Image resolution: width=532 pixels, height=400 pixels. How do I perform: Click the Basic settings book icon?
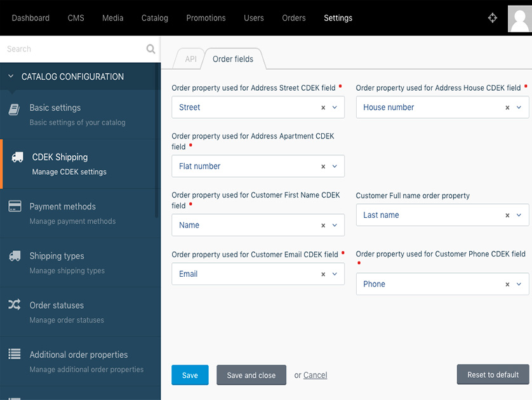14,110
